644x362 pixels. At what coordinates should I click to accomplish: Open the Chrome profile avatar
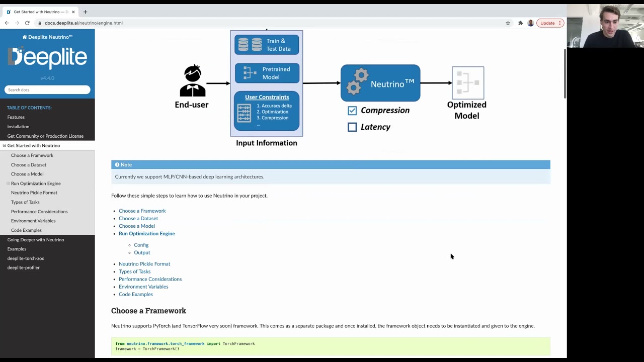click(x=530, y=23)
